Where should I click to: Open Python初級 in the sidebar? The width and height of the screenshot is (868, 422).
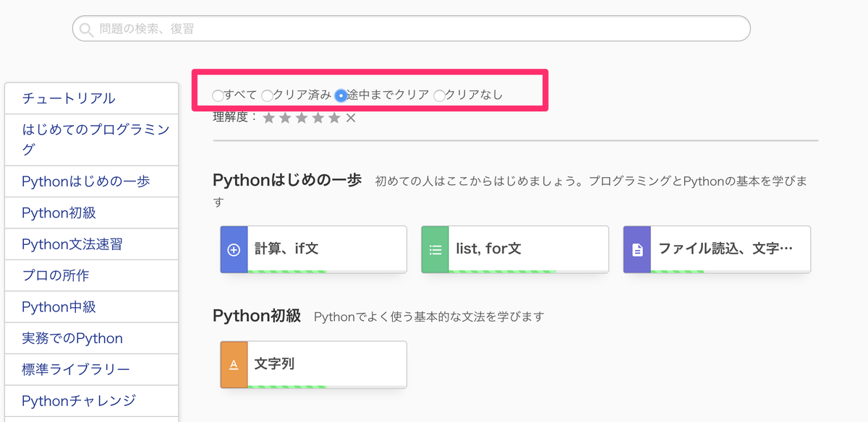tap(91, 213)
